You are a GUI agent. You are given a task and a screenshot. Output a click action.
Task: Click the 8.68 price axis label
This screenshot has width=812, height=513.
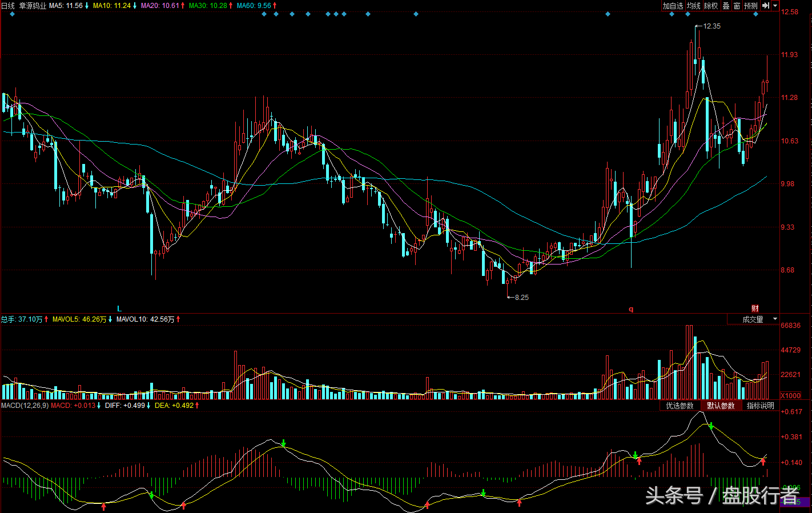point(788,270)
